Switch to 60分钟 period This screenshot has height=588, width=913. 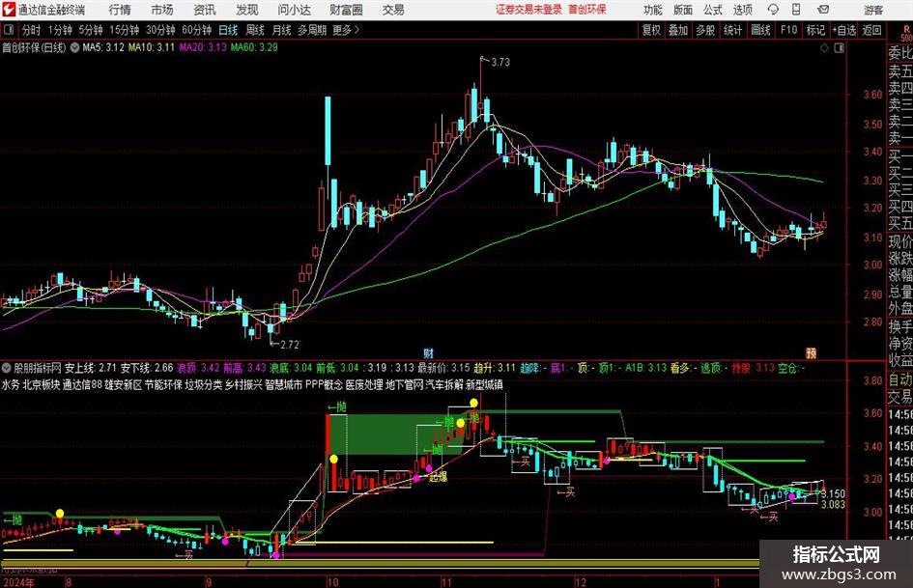[197, 30]
